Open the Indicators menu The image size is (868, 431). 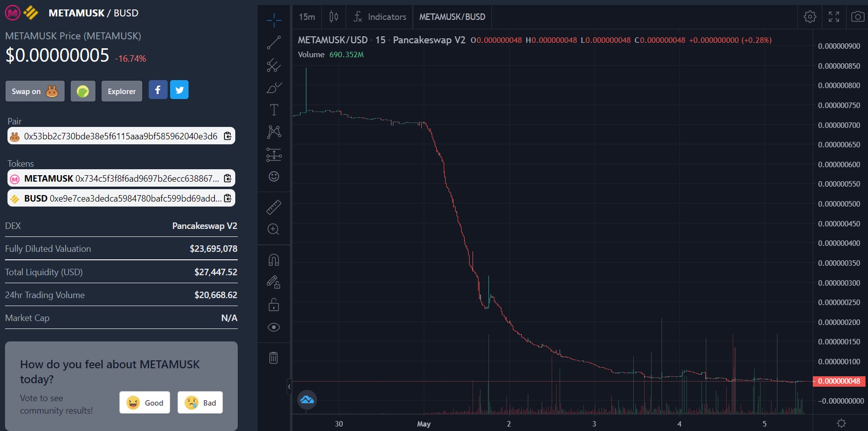(380, 17)
